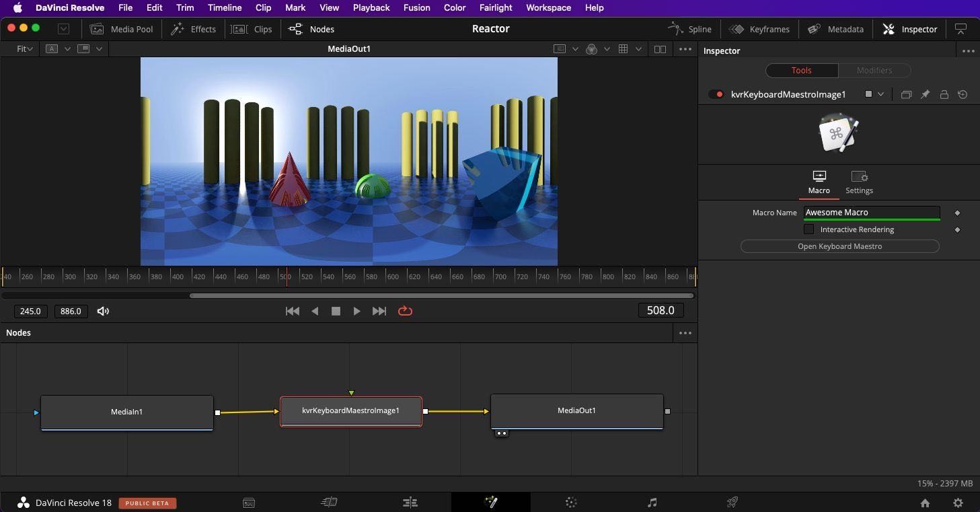Toggle viewer region of interest button

(x=559, y=49)
